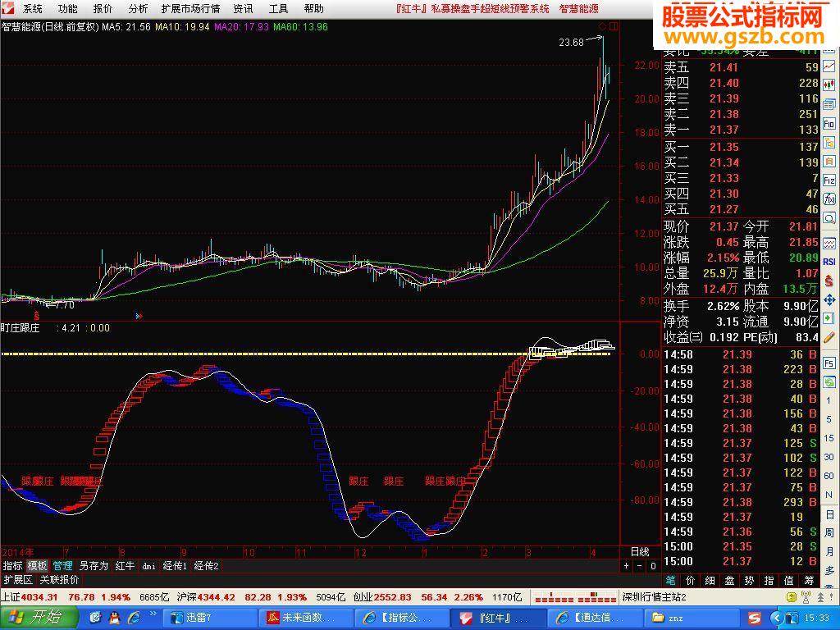Expand hidden system tray icons arrow
The image size is (840, 630).
click(778, 619)
